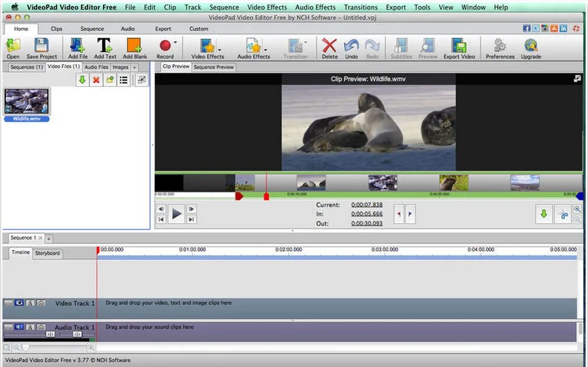Open the Images bin tab
588x367 pixels.
[x=120, y=67]
